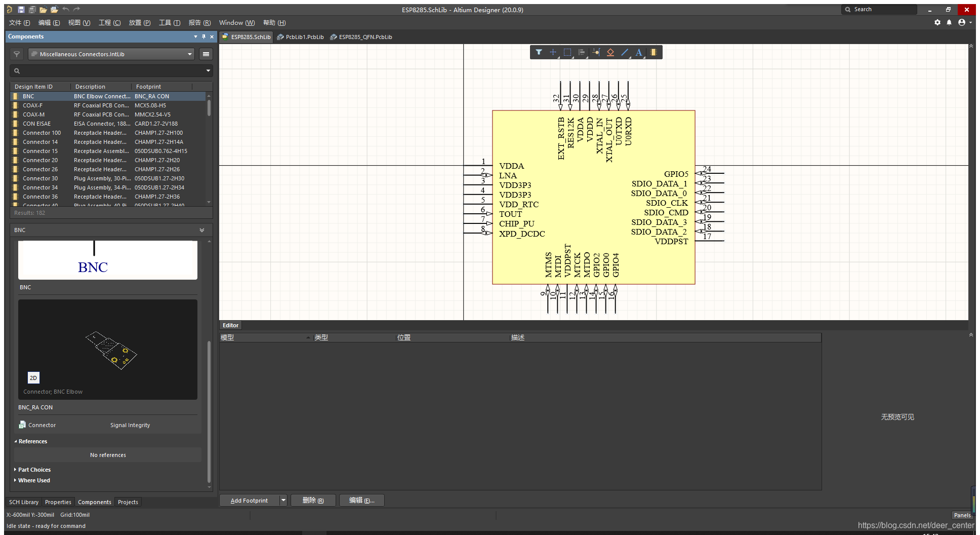Select the Place Pin tool
980x535 pixels.
click(x=596, y=52)
